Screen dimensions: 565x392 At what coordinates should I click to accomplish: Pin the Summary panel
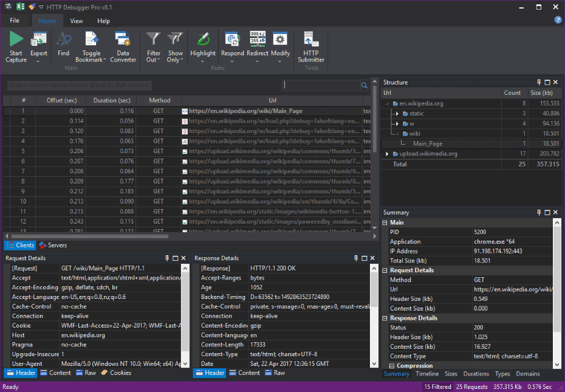(539, 212)
